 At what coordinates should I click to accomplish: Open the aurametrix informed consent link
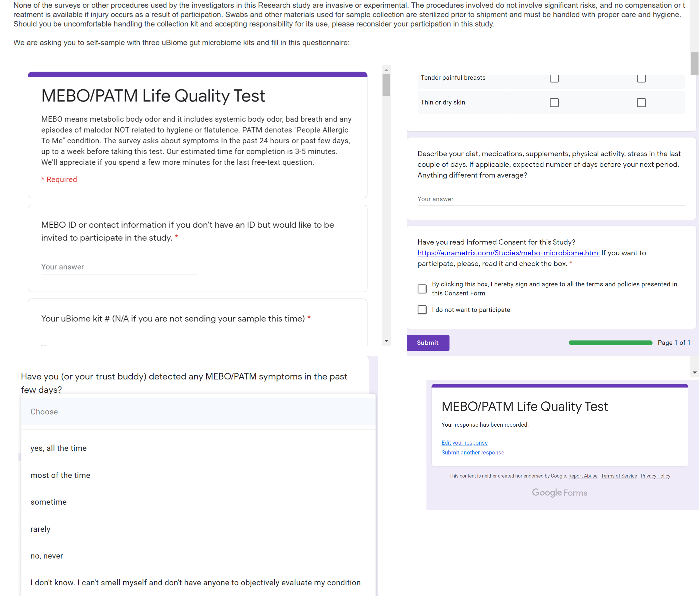508,253
